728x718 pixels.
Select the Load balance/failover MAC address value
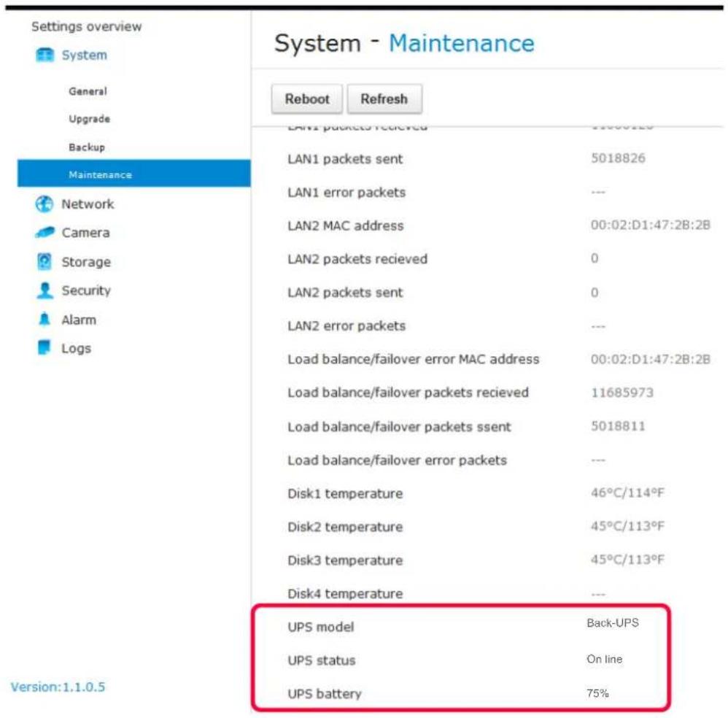coord(651,359)
